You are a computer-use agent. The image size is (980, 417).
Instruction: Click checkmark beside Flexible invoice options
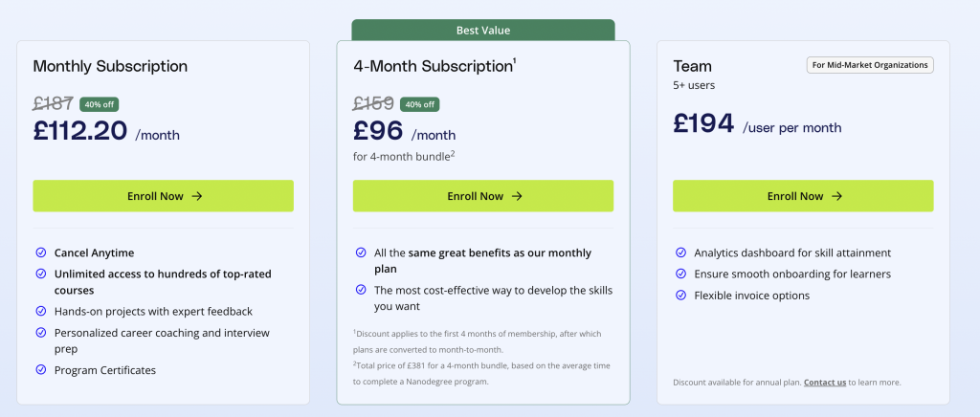click(680, 296)
